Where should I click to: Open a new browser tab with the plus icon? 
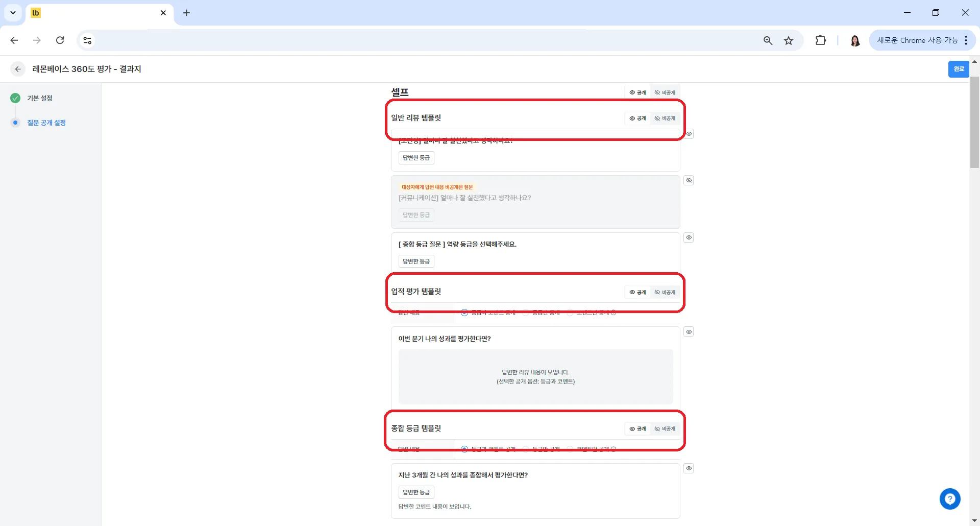pos(186,13)
